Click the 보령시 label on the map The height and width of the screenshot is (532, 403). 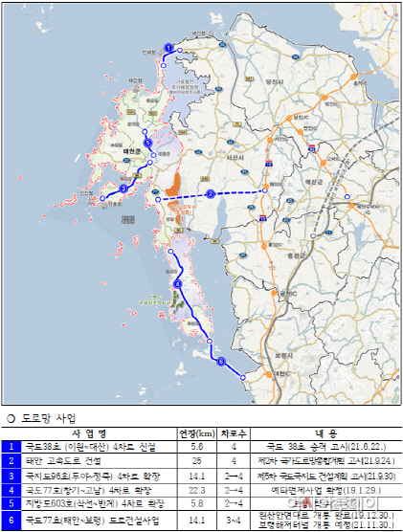coord(284,356)
